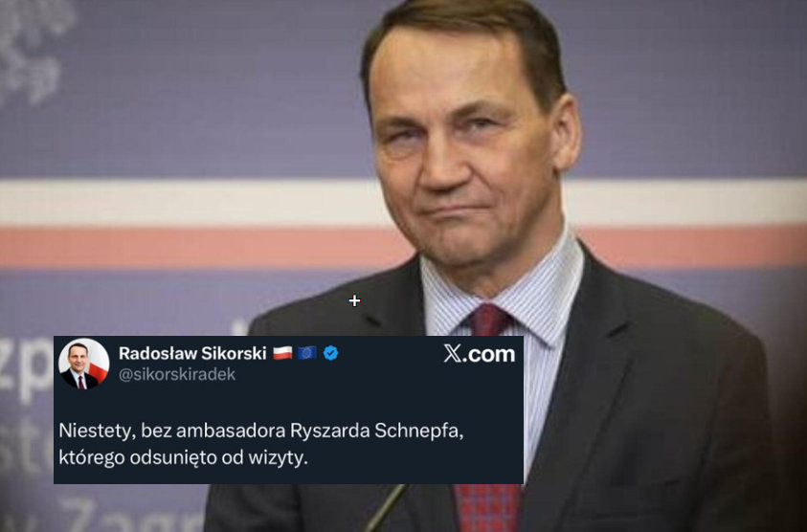Image resolution: width=807 pixels, height=532 pixels.
Task: Click the blue verified checkmark badge
Action: pos(330,353)
